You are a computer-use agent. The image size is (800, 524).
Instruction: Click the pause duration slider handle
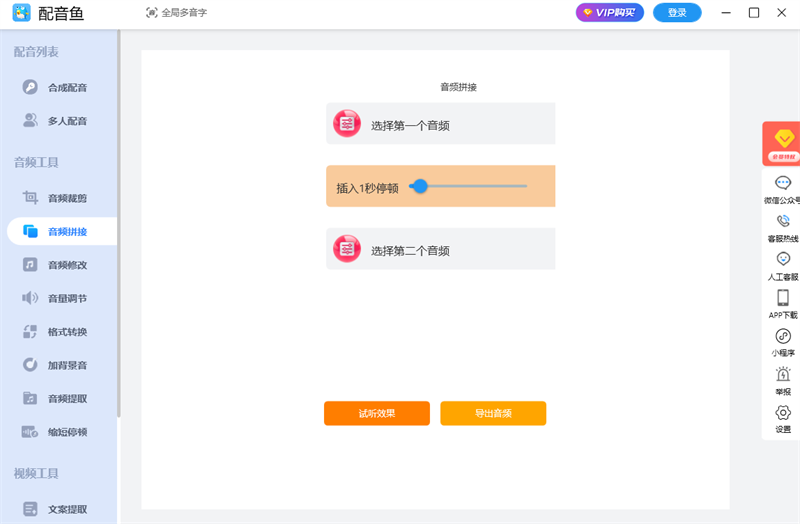420,186
